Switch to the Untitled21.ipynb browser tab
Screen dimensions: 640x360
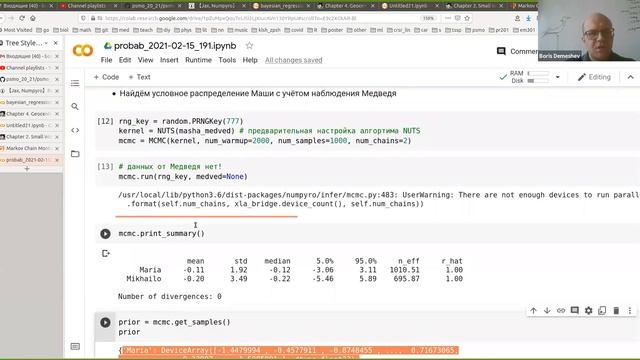coord(410,6)
